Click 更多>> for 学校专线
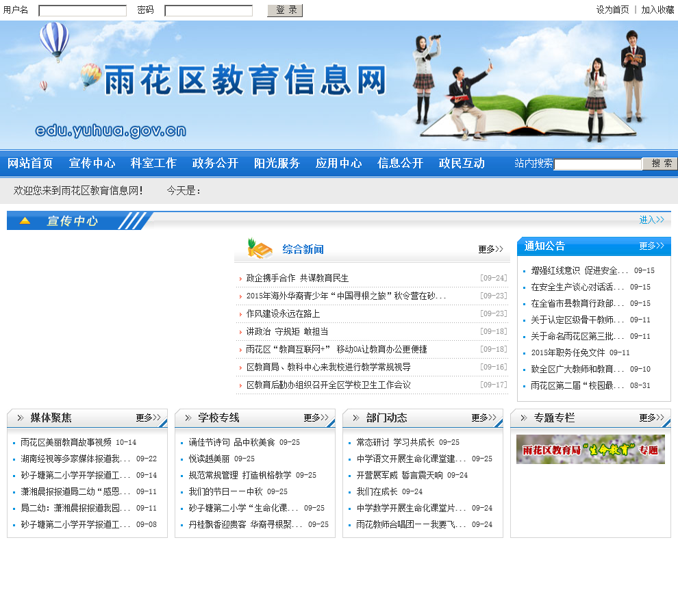This screenshot has height=616, width=678. (x=316, y=418)
